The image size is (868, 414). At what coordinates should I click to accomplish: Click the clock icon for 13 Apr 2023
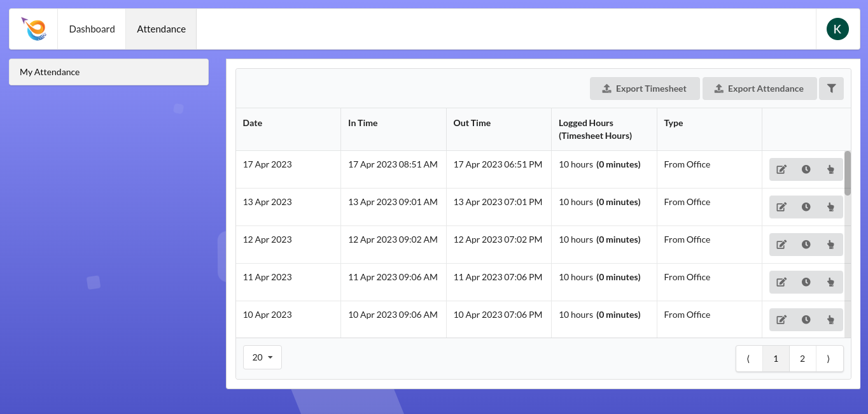[x=806, y=207]
